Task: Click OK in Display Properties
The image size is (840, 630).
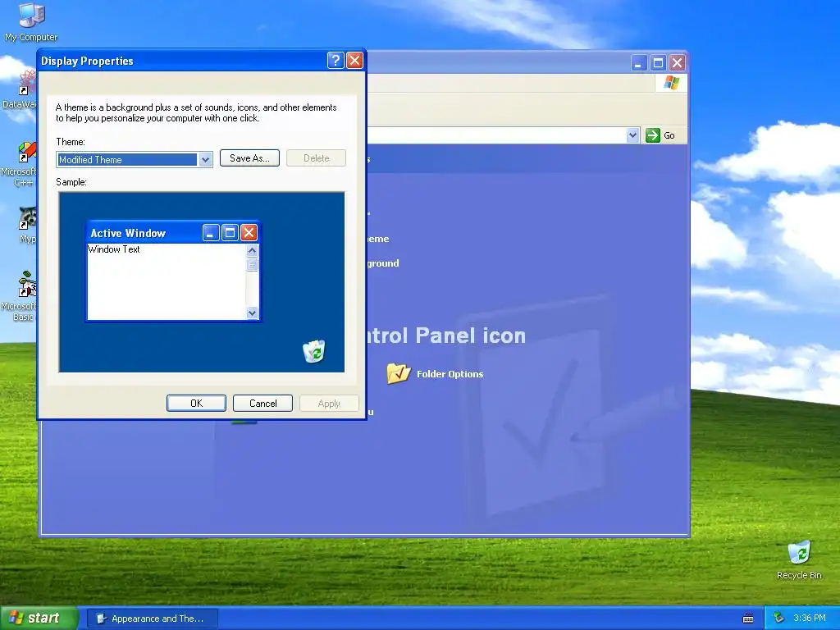Action: coord(196,403)
